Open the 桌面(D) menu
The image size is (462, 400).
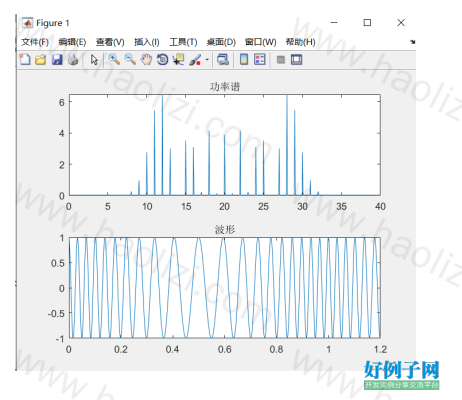point(221,42)
